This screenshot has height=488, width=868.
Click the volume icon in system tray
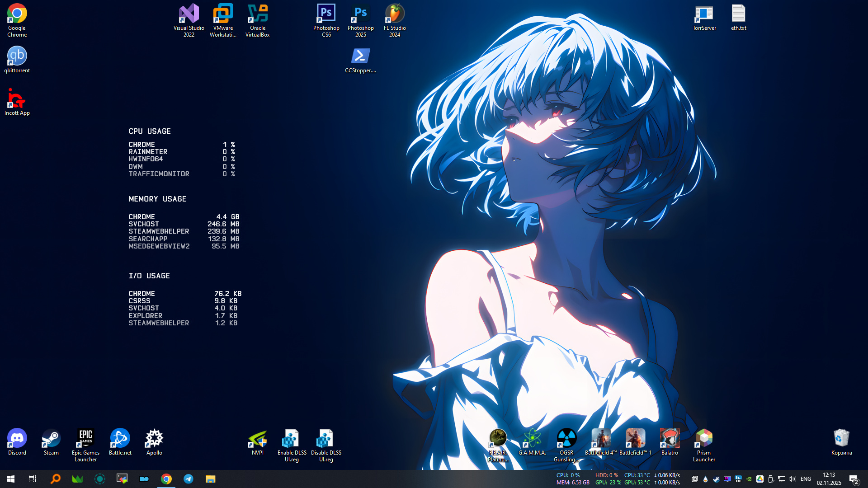pos(792,479)
